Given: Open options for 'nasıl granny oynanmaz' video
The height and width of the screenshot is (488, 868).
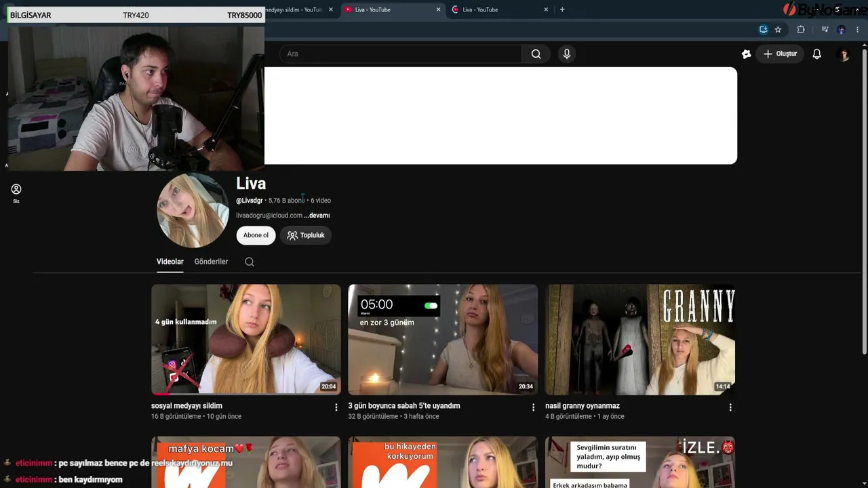Looking at the screenshot, I should pyautogui.click(x=730, y=407).
